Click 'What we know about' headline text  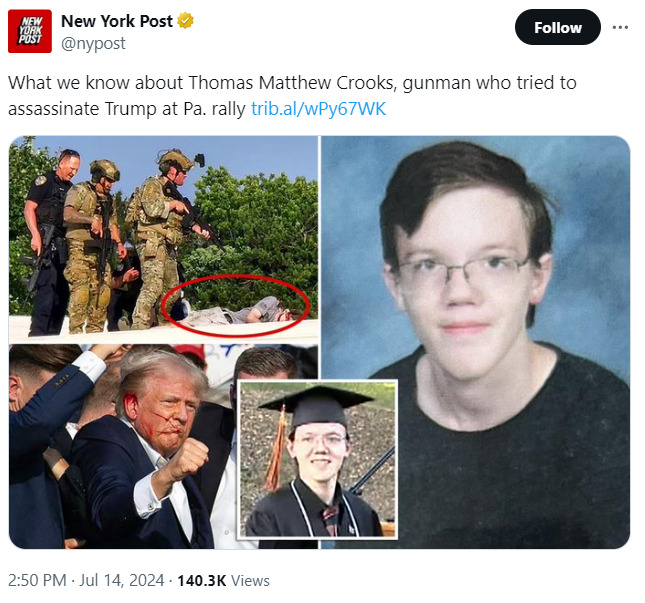click(95, 83)
